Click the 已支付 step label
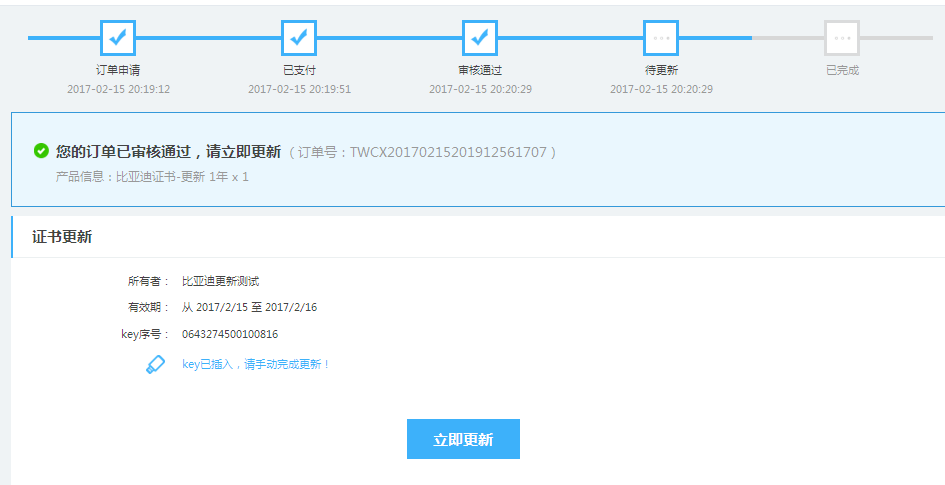The height and width of the screenshot is (485, 945). click(x=299, y=71)
